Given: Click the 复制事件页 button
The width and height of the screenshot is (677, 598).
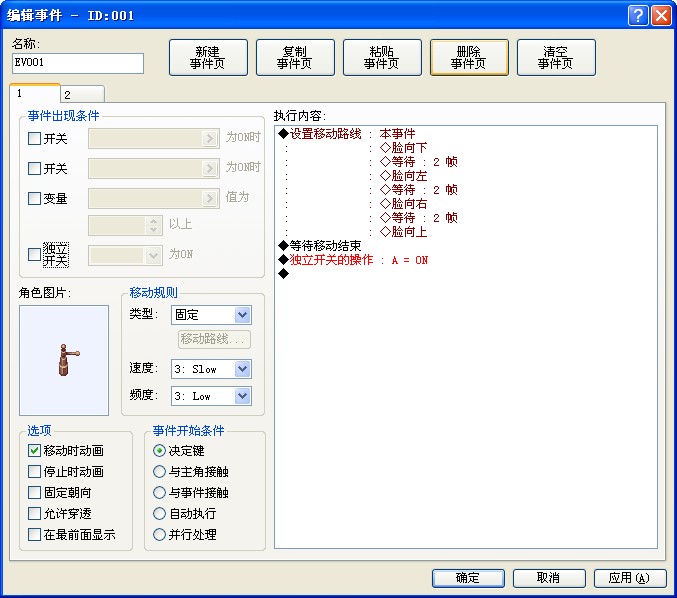Looking at the screenshot, I should pos(295,57).
